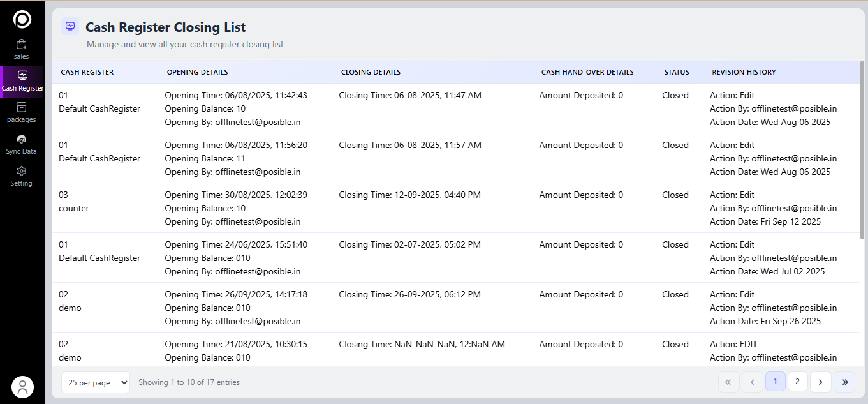
Task: Click the monitor icon beside page title
Action: click(x=70, y=27)
